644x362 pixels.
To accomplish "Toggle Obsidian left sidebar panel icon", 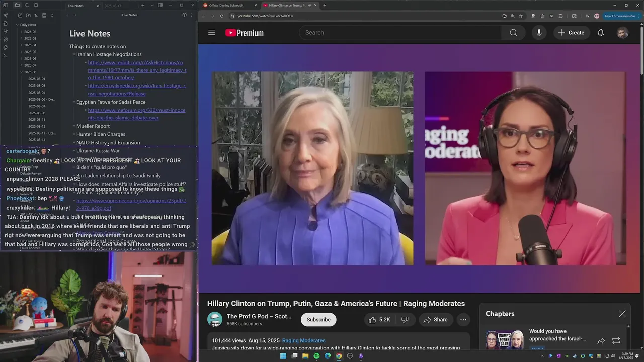I will [x=6, y=5].
